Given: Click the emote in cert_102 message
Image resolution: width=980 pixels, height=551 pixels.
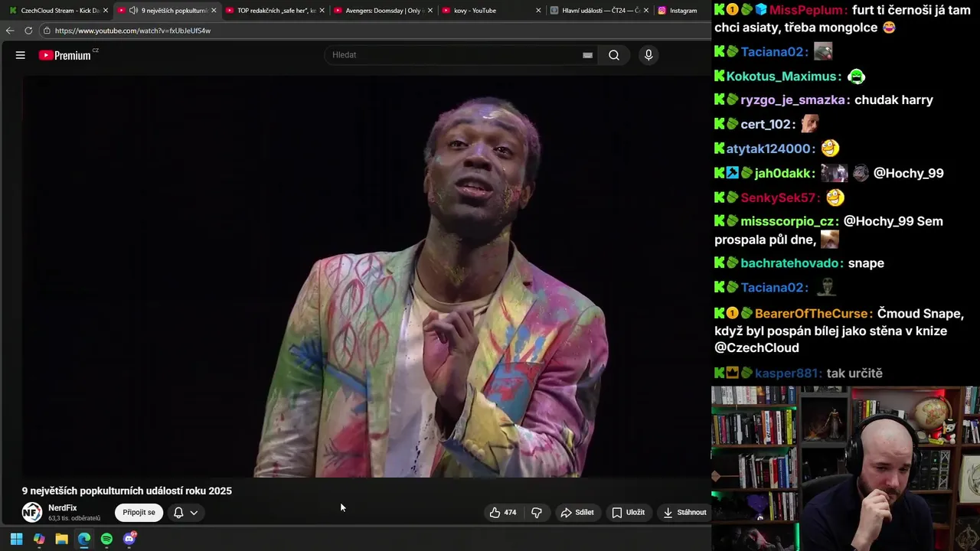Looking at the screenshot, I should (810, 124).
